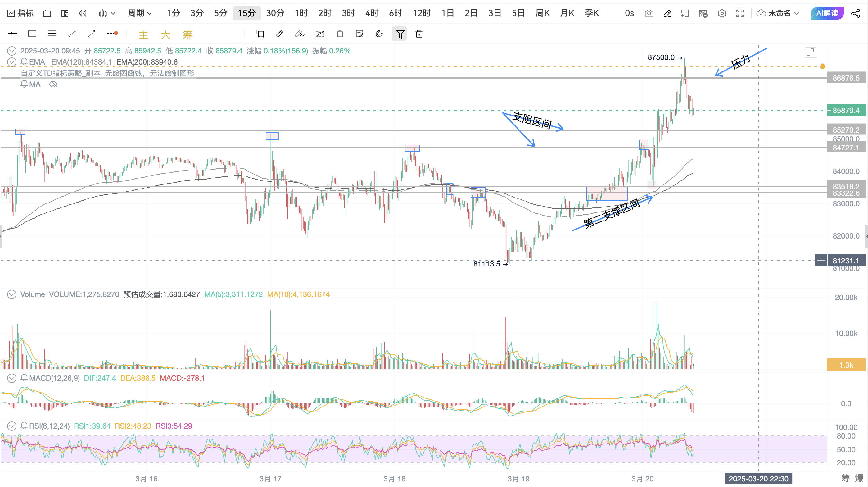Click the AI解读 button

(x=827, y=13)
